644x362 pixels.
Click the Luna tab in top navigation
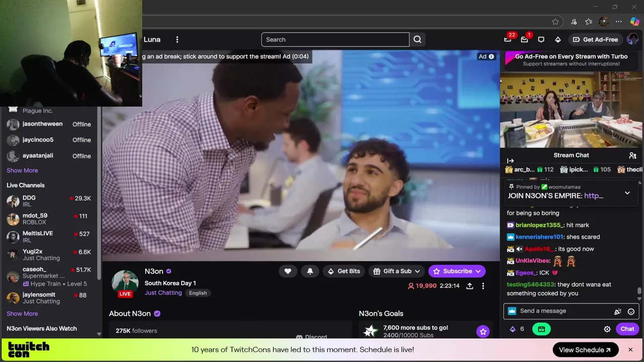[x=152, y=39]
